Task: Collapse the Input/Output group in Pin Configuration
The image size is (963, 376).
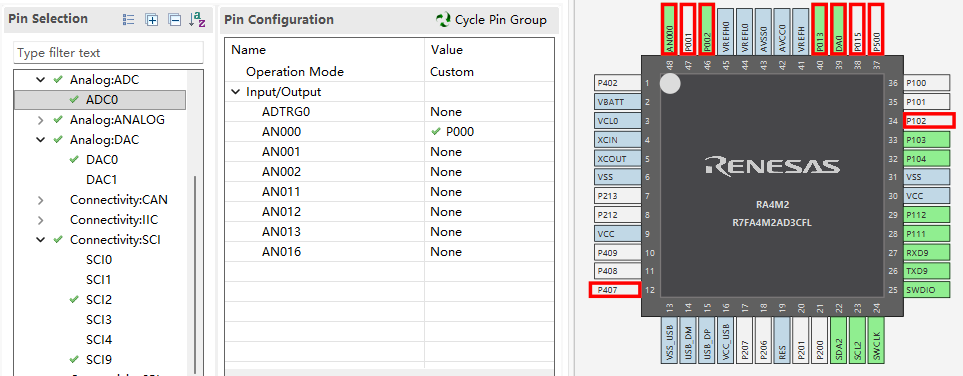Action: tap(235, 92)
